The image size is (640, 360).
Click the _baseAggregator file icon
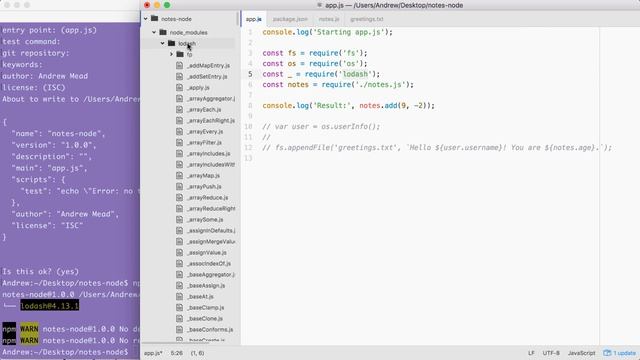(179, 275)
